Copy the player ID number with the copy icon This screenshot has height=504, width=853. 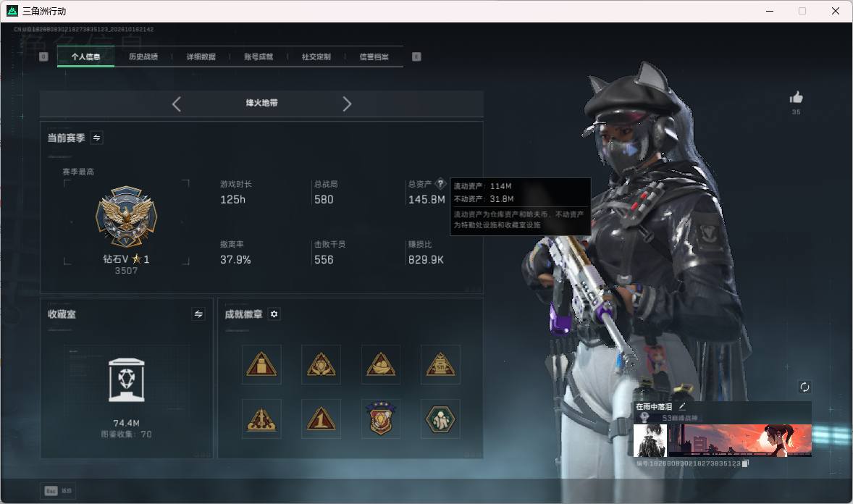coord(745,463)
